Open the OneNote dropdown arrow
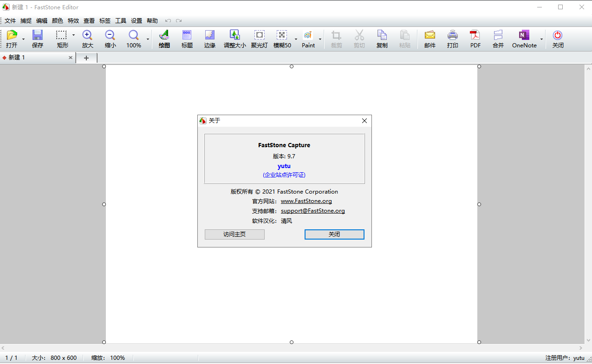This screenshot has width=592, height=364. (x=541, y=39)
